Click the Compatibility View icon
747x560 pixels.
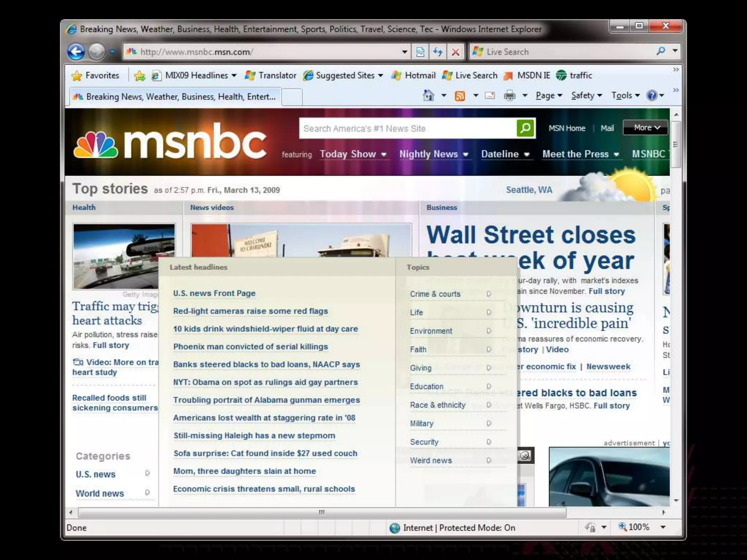pyautogui.click(x=420, y=52)
